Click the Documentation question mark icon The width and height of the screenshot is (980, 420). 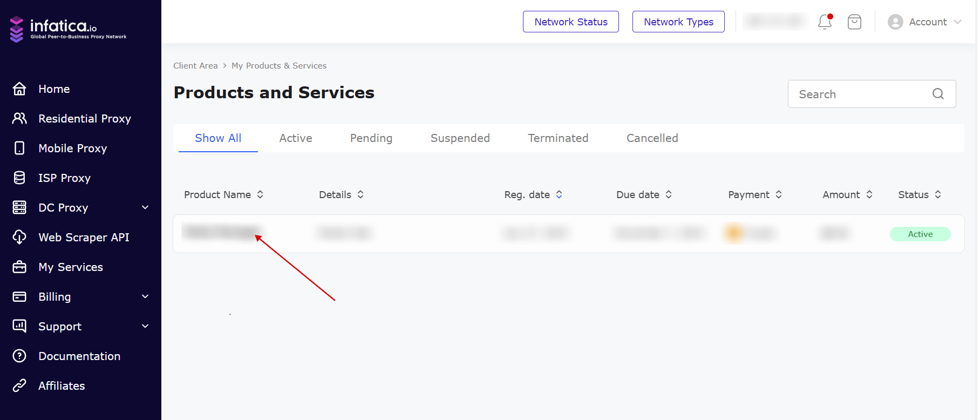pos(19,356)
